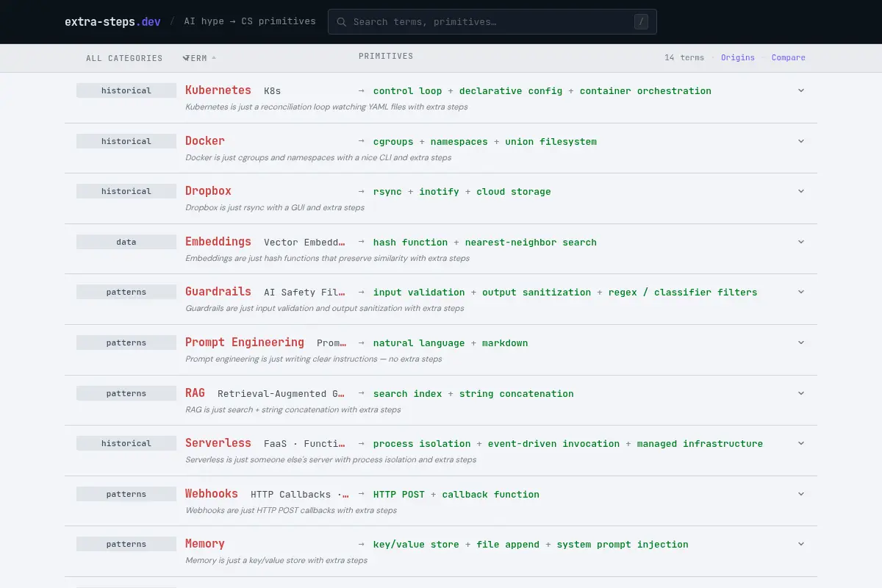Click the patterns tag on Prompt Engineering row
This screenshot has width=882, height=588.
pyautogui.click(x=126, y=343)
